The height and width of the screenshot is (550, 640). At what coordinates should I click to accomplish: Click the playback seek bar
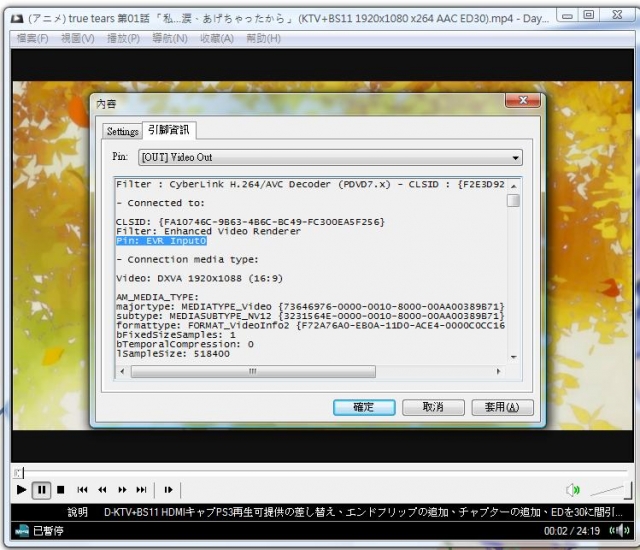322,472
